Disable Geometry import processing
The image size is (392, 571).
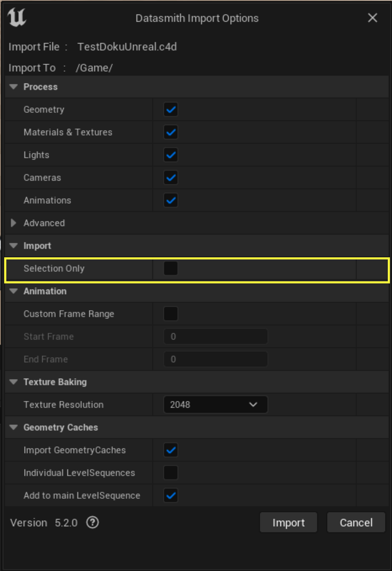coord(170,109)
